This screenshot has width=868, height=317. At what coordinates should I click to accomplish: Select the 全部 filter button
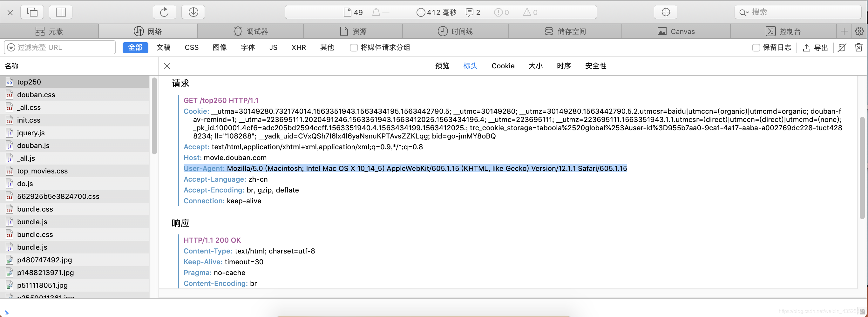click(x=135, y=48)
